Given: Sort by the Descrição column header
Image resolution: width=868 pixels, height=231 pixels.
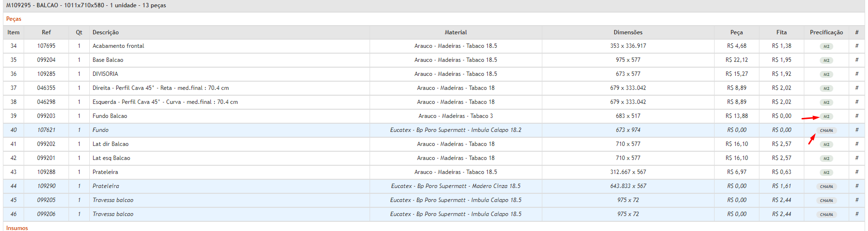Looking at the screenshot, I should point(106,32).
